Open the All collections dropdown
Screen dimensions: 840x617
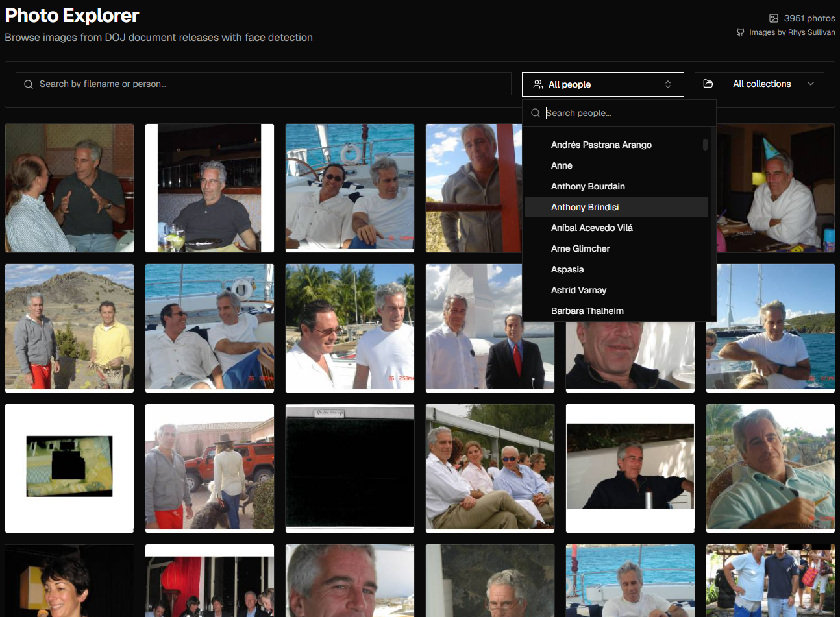point(760,84)
